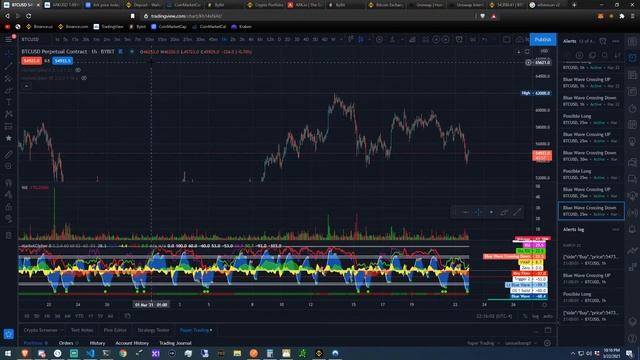Create a new alert with clock-plus icon
The width and height of the screenshot is (640, 360).
[x=603, y=41]
